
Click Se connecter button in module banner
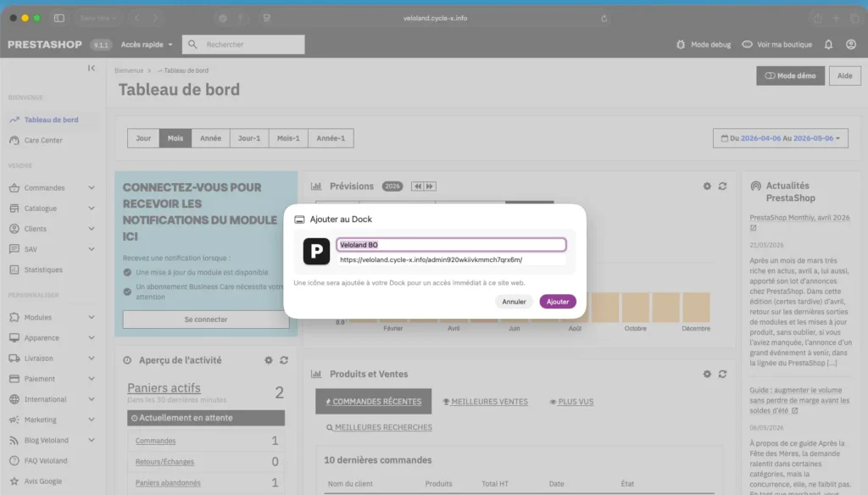tap(206, 320)
